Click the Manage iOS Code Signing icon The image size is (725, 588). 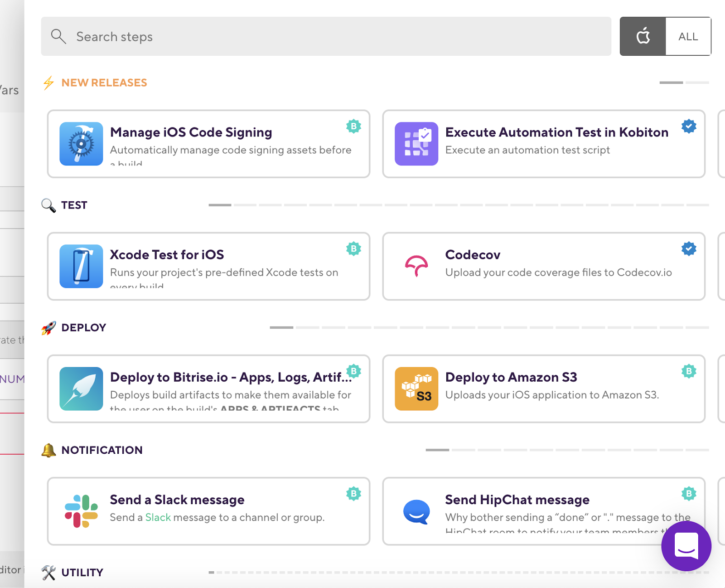(81, 144)
